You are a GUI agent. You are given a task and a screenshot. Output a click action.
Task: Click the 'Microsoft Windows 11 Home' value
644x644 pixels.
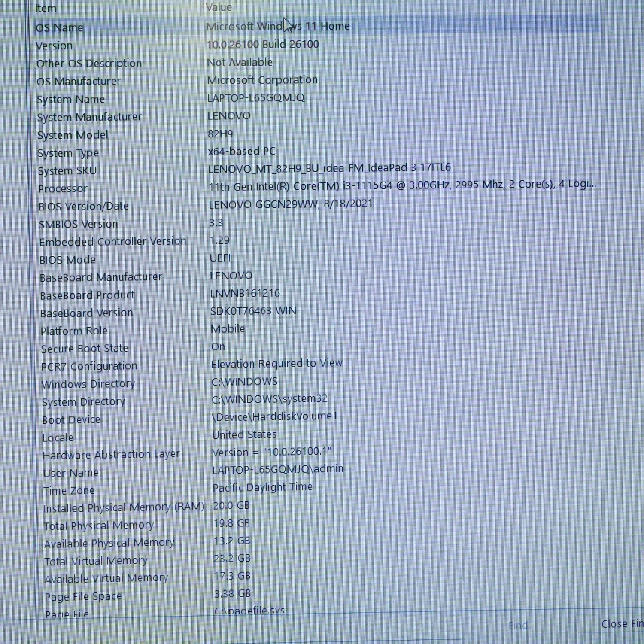tap(278, 26)
